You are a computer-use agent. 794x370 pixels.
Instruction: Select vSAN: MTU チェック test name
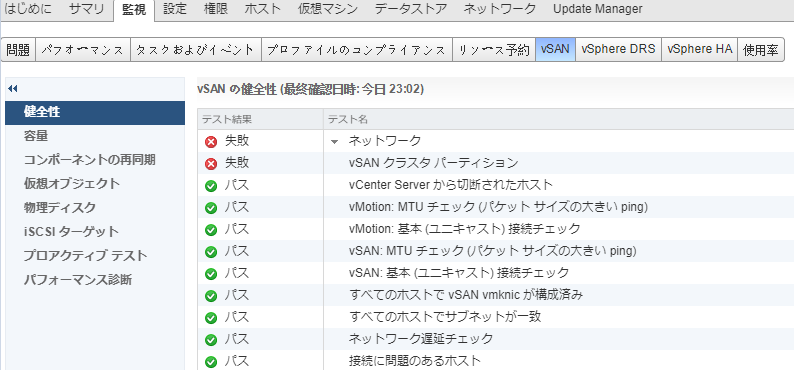[492, 251]
